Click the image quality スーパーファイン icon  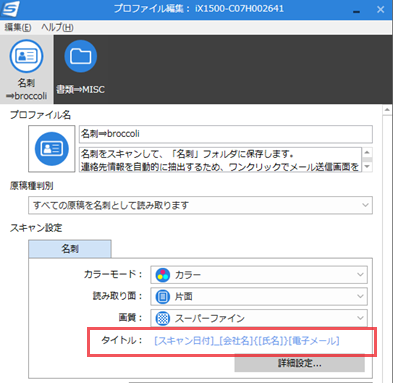point(163,318)
